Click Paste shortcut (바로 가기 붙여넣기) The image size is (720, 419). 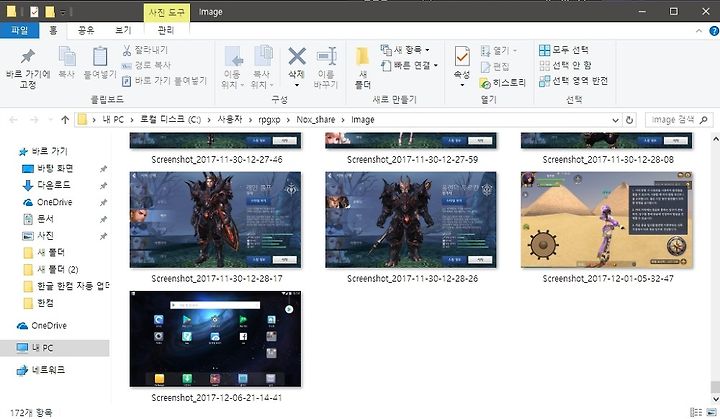click(x=164, y=81)
